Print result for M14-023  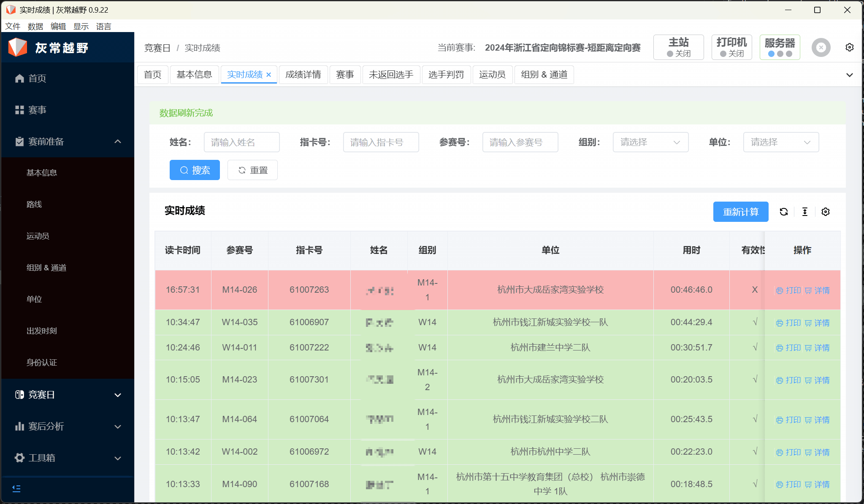788,380
